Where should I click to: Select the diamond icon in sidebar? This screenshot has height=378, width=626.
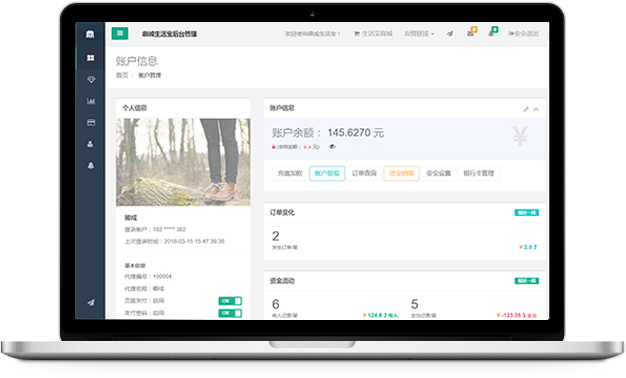click(91, 79)
